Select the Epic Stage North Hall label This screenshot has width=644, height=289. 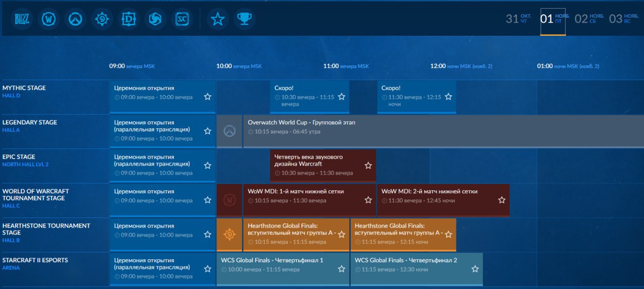[26, 160]
